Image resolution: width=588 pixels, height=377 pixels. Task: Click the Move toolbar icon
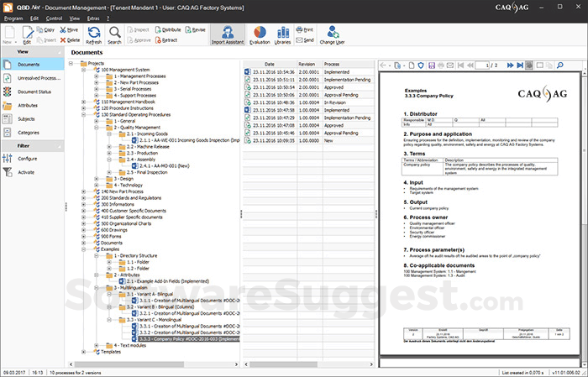point(69,29)
